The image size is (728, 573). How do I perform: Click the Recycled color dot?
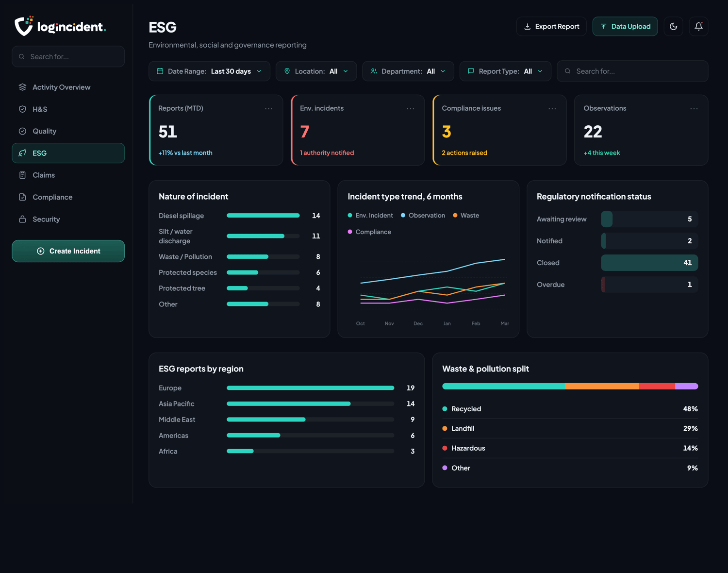point(445,409)
